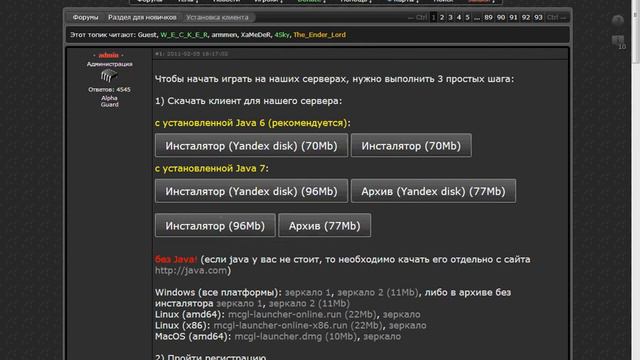This screenshot has width=640, height=360.
Task: Open user XaMeDeR profile
Action: click(256, 35)
